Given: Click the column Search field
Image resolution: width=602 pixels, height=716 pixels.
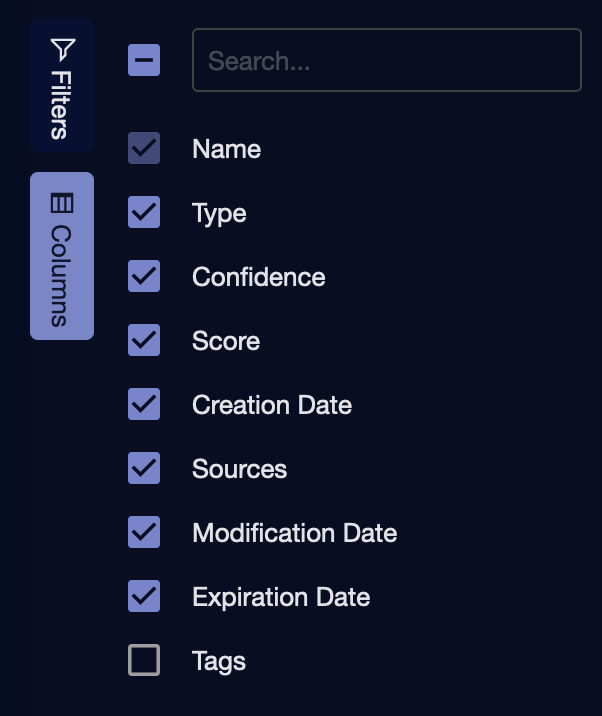Looking at the screenshot, I should tap(386, 61).
